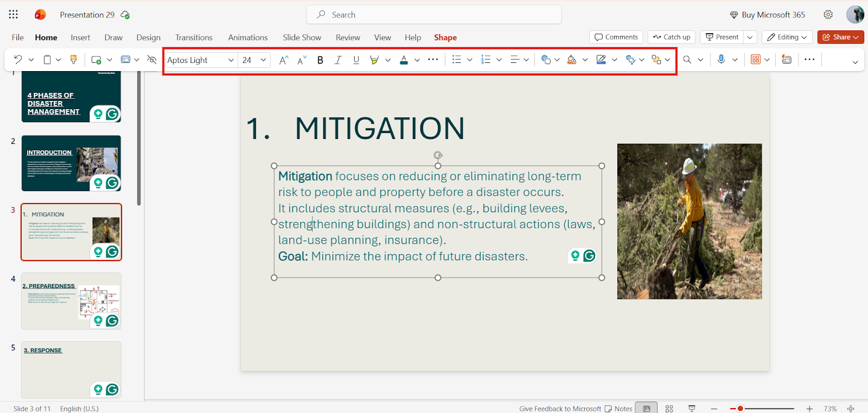Click the Undo icon
The image size is (868, 413).
click(x=18, y=60)
